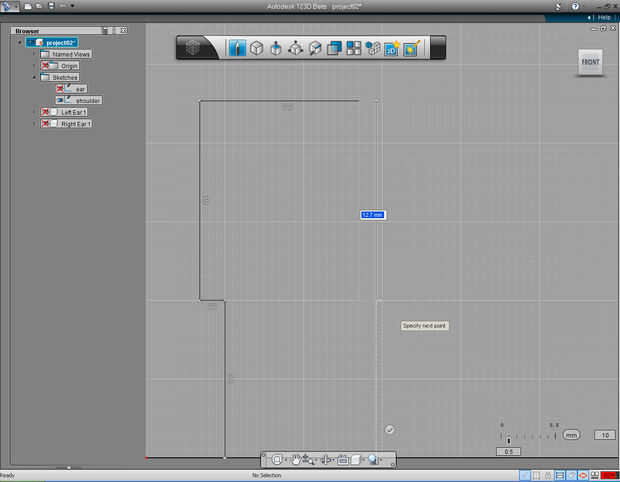Expand the Right Ear 1 node

coord(34,124)
